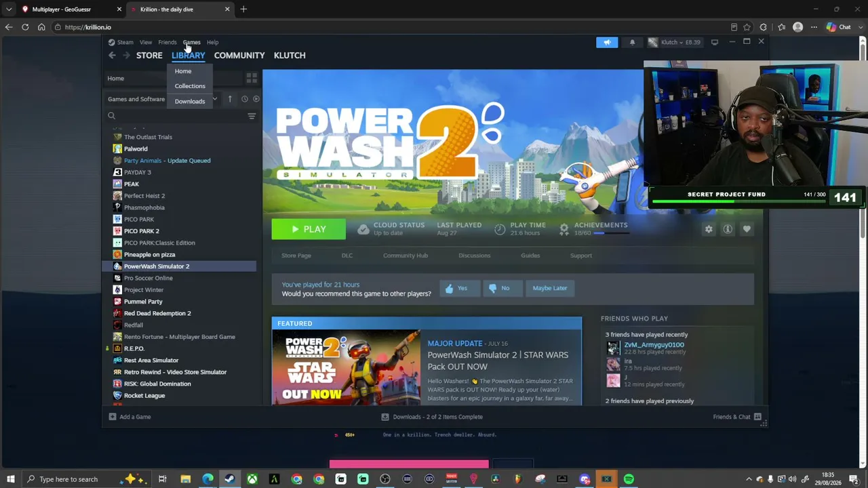Sort library by recent clock icon
This screenshot has height=488, width=868.
[245, 99]
